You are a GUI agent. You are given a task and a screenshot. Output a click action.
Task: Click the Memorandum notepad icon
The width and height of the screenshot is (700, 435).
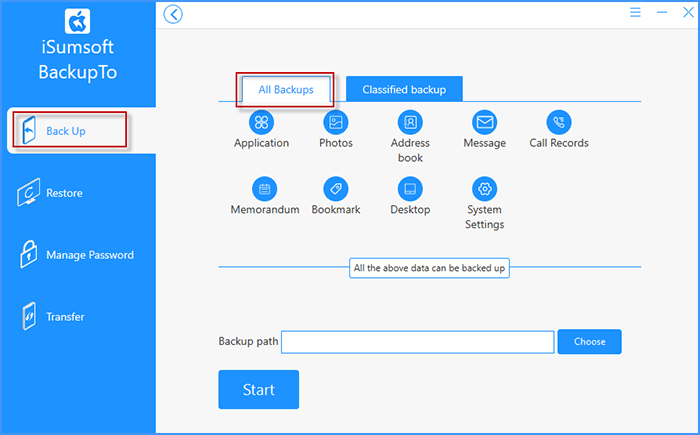click(264, 189)
